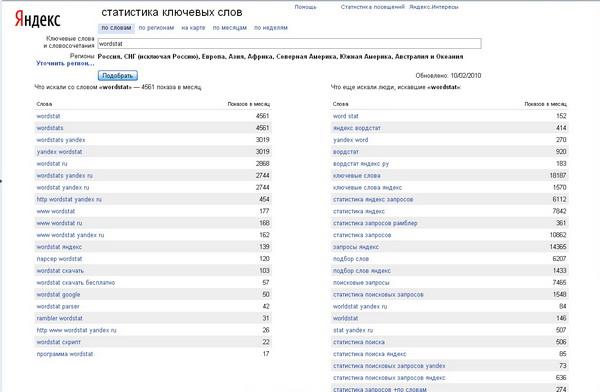Open 'Уточнить регион...' link
Image resolution: width=600 pixels, height=392 pixels.
65,63
